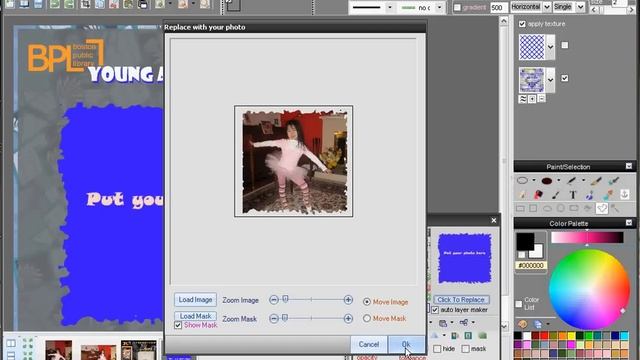This screenshot has width=640, height=360.
Task: Click Cancel in the replace photo dialog
Action: tap(369, 344)
